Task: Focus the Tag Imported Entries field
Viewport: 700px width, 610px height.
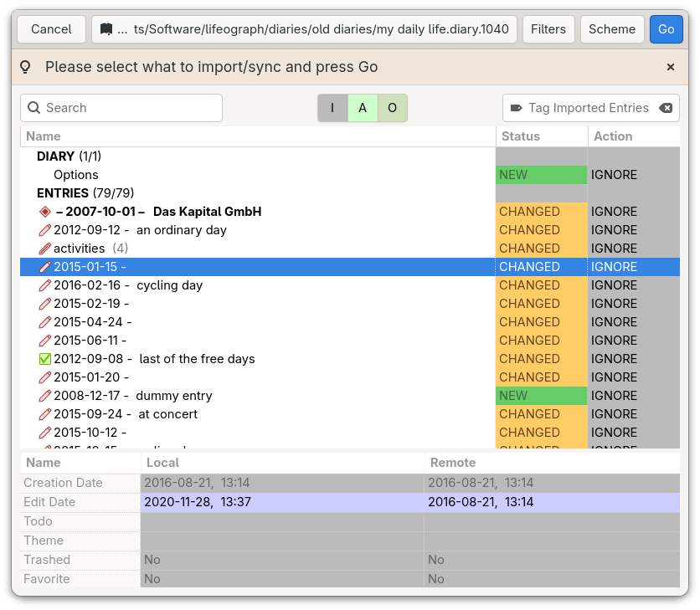Action: (x=590, y=108)
